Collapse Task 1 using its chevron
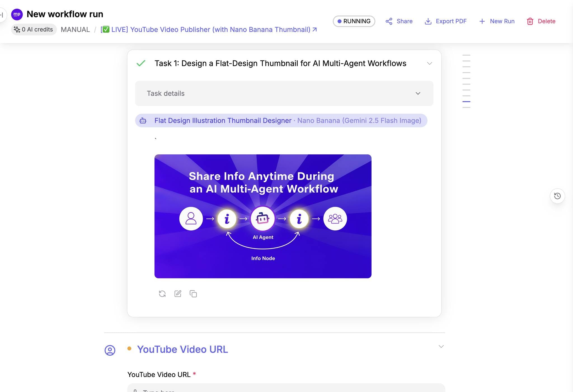573x392 pixels. point(429,63)
